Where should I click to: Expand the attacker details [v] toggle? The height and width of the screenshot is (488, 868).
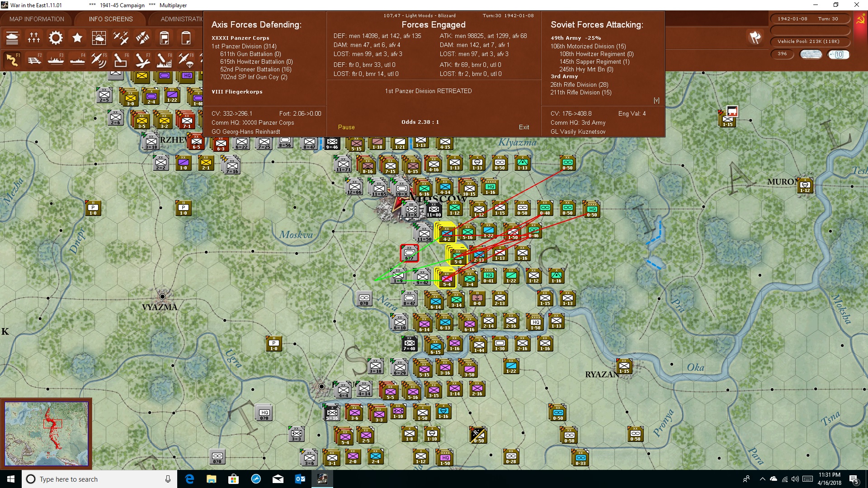click(x=656, y=100)
